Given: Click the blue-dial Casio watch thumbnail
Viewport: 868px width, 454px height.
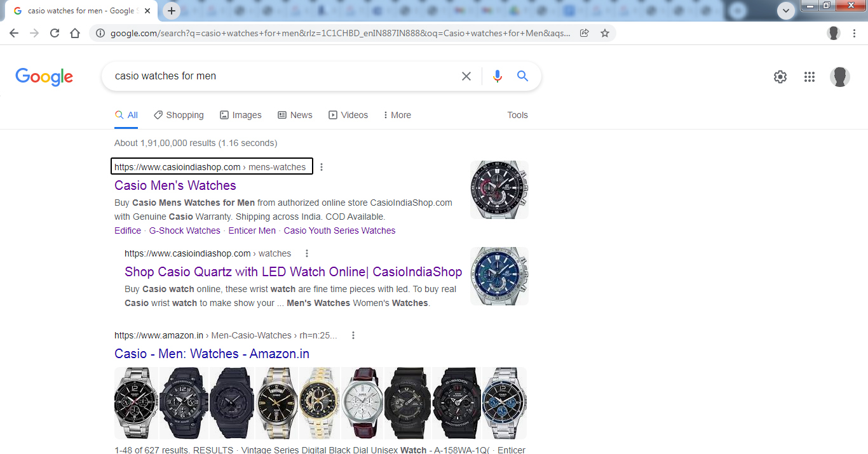Looking at the screenshot, I should point(499,276).
